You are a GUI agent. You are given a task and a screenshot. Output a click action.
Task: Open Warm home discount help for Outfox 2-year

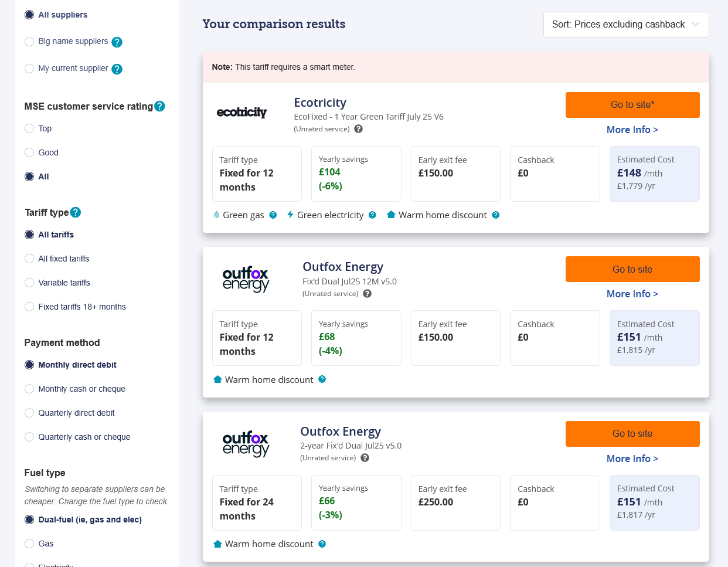point(322,544)
